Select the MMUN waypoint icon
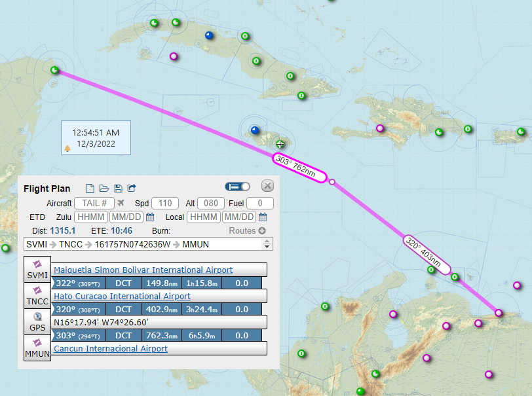This screenshot has width=532, height=396. (37, 348)
